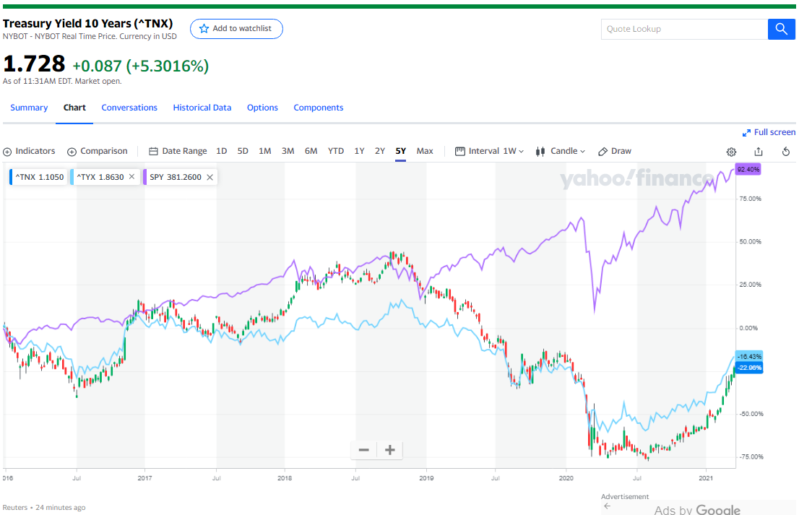Open the Components tab
The image size is (812, 515).
(319, 108)
